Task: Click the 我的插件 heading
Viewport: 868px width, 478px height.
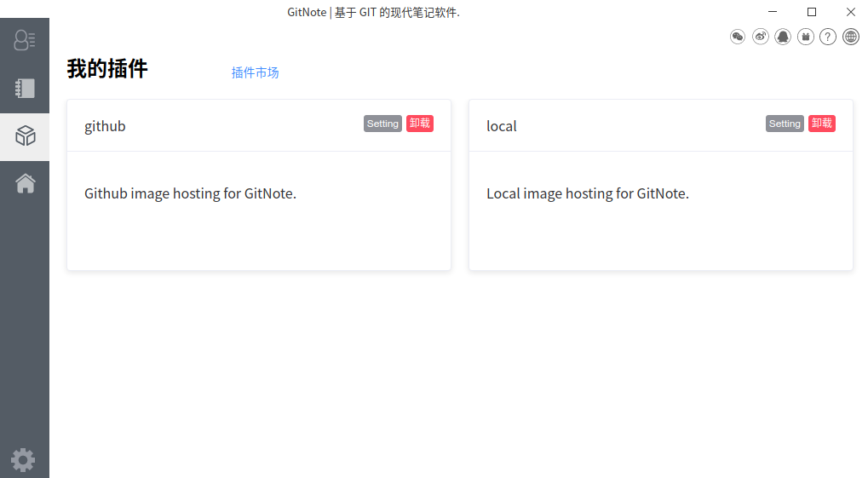Action: (x=107, y=69)
